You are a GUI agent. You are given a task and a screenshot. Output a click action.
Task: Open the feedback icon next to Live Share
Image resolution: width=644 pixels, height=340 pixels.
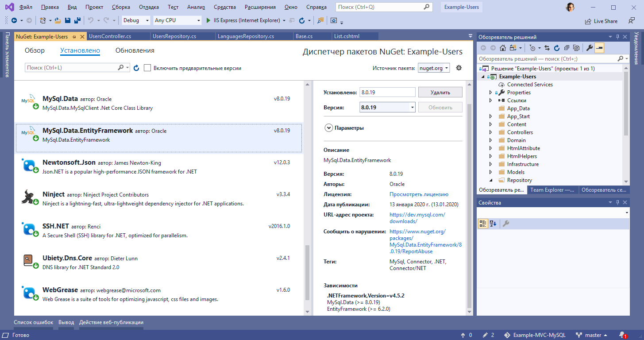pos(632,21)
